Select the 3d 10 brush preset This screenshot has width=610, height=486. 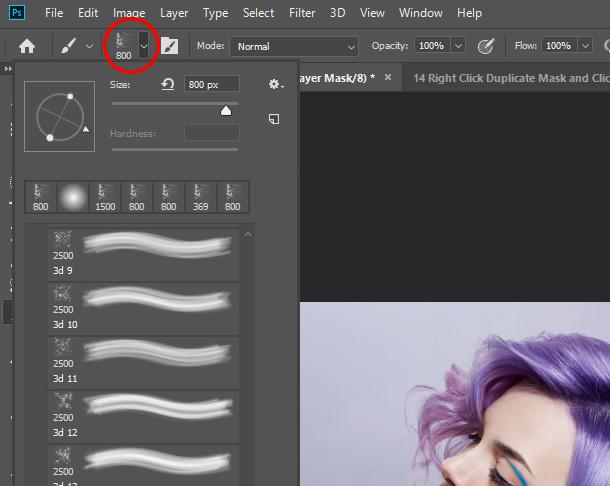(143, 308)
